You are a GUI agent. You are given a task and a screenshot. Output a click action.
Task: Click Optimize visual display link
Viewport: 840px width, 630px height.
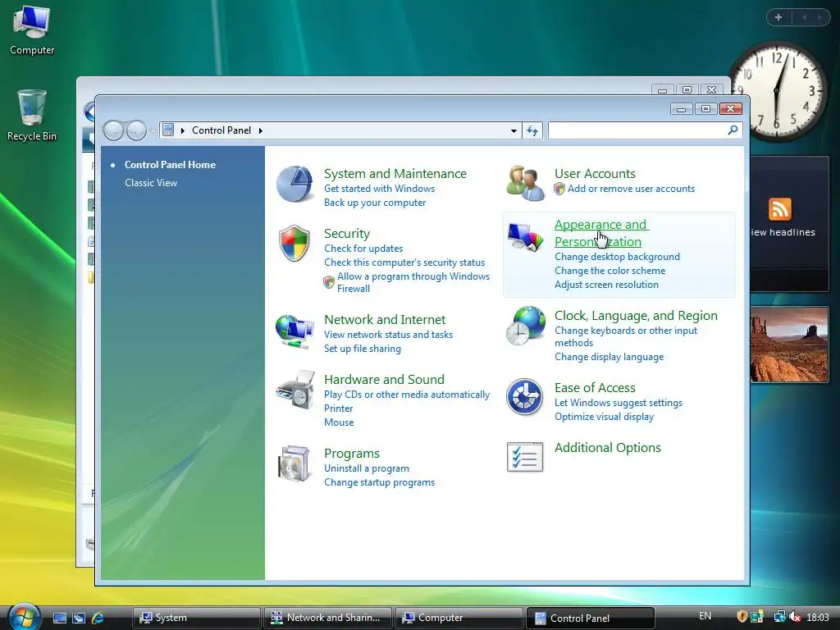(x=605, y=417)
